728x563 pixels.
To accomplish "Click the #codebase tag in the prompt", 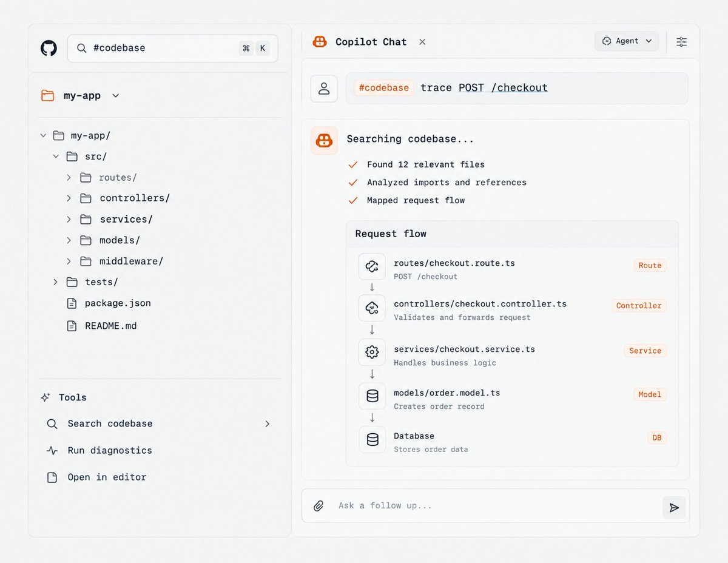I will coord(384,88).
